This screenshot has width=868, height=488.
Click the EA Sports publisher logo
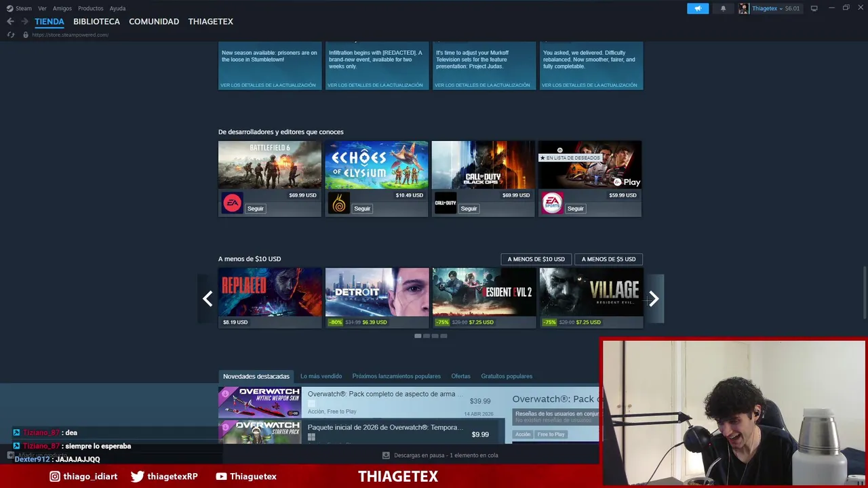tap(552, 203)
